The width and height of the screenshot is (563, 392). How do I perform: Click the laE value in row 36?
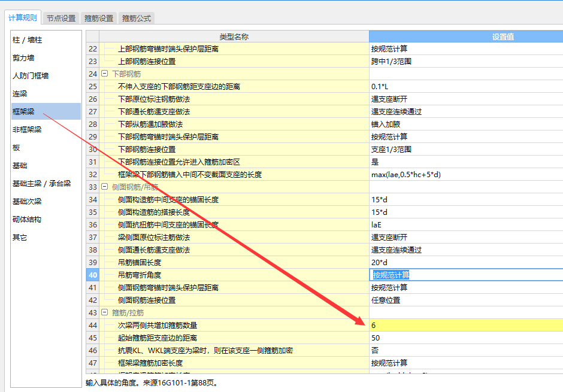pos(466,224)
